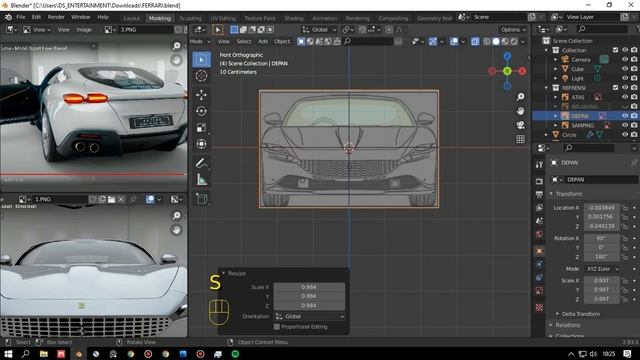
Task: Switch to the Modeling workspace tab
Action: click(x=160, y=18)
